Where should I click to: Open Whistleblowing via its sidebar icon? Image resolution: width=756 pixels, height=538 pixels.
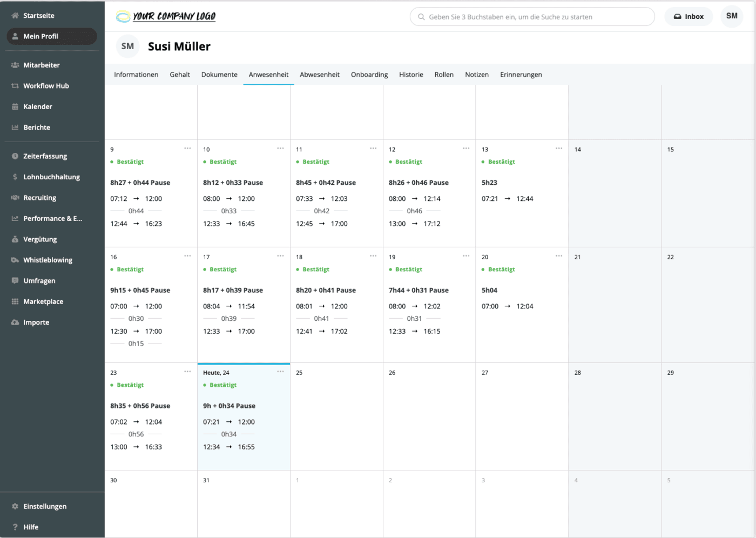15,260
